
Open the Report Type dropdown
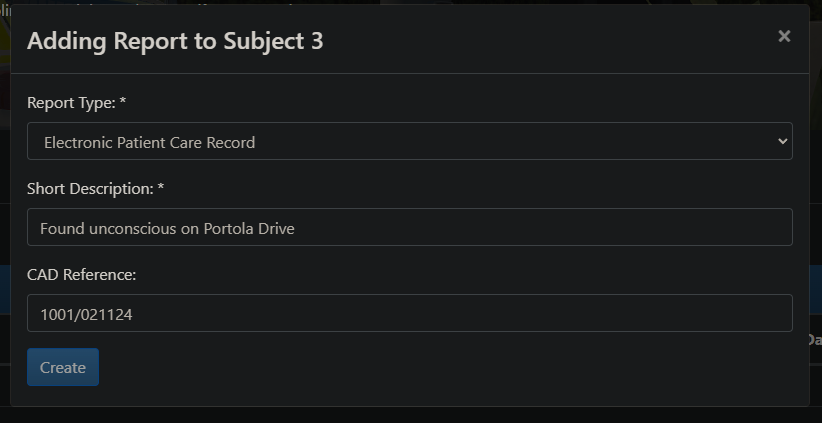[409, 141]
